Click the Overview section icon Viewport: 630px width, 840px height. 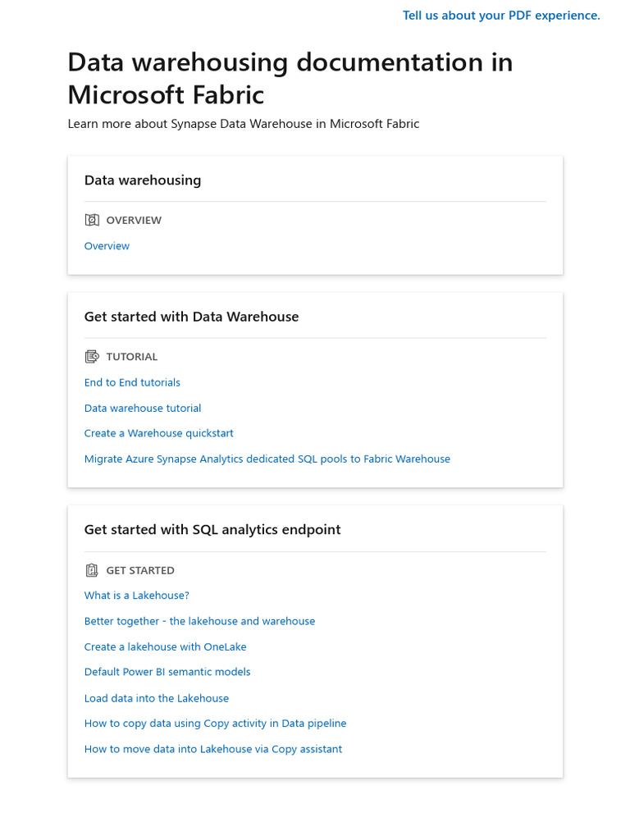92,220
